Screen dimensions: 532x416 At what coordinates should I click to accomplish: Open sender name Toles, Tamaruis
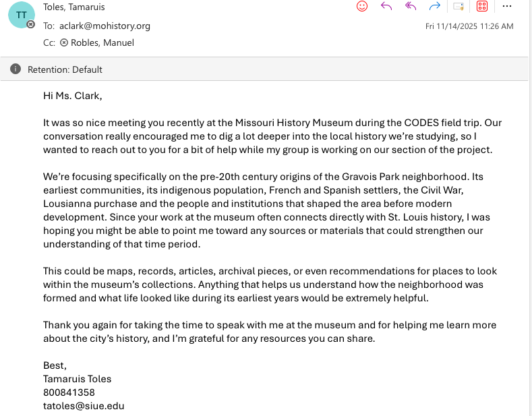coord(73,7)
